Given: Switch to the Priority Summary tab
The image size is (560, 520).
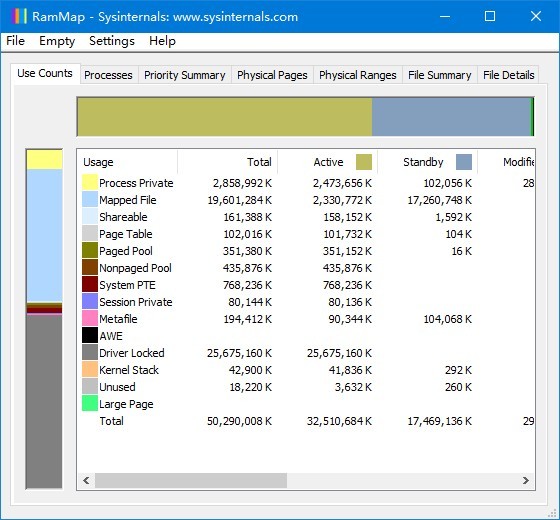Looking at the screenshot, I should click(185, 75).
